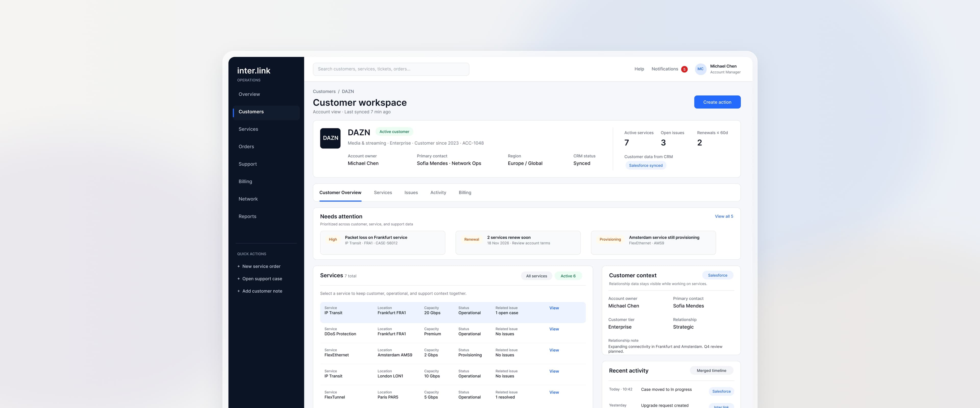Viewport: 980px width, 408px height.
Task: Switch to the Issues tab
Action: (411, 193)
